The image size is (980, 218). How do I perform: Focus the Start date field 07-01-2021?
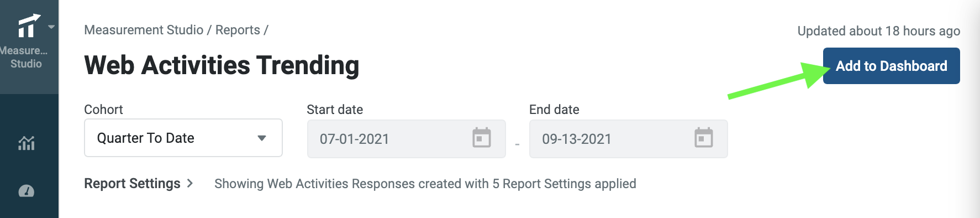click(406, 139)
